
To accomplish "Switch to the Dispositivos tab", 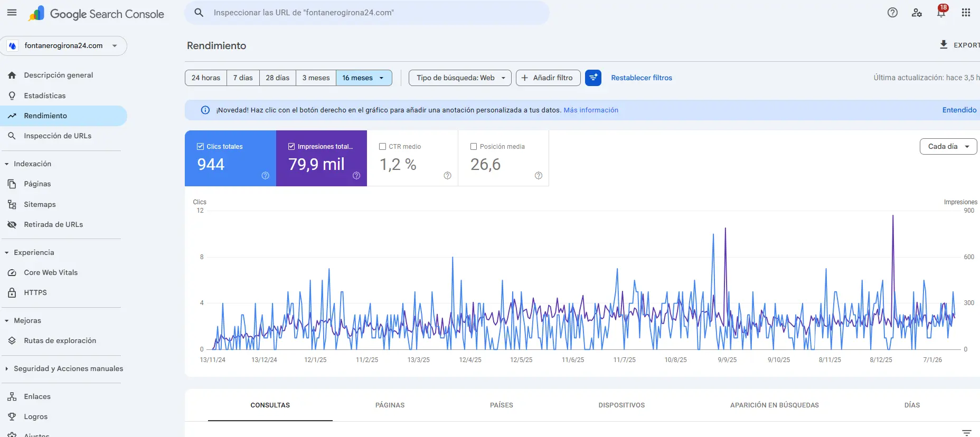I will point(621,405).
